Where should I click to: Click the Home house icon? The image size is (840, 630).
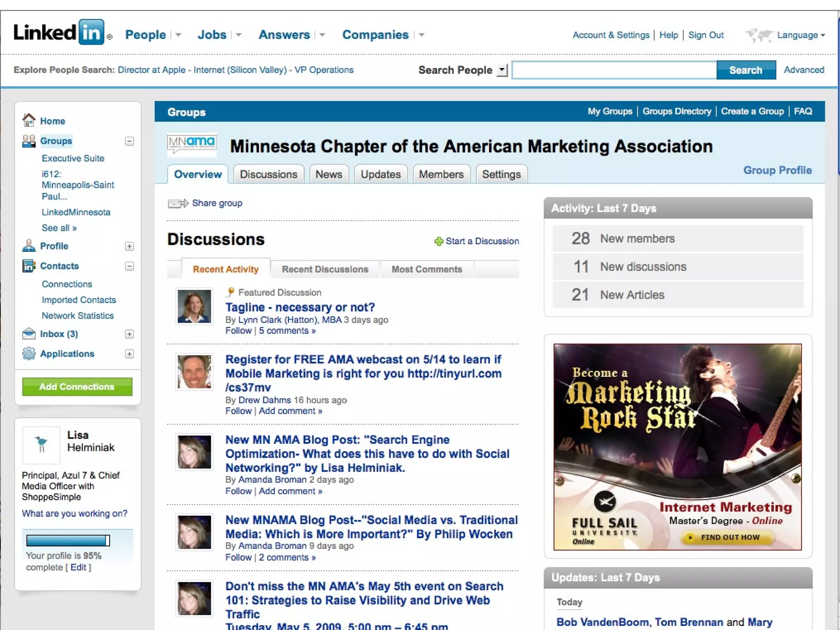pos(29,121)
